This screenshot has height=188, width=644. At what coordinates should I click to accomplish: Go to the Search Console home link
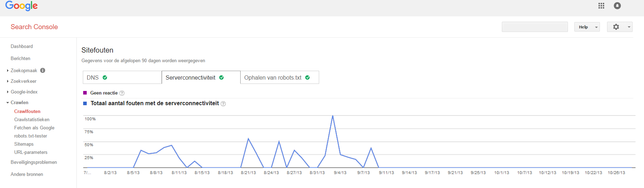34,27
